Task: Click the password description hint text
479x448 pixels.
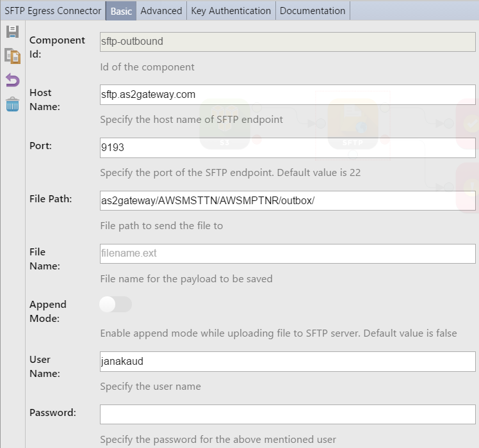Action: click(x=218, y=440)
